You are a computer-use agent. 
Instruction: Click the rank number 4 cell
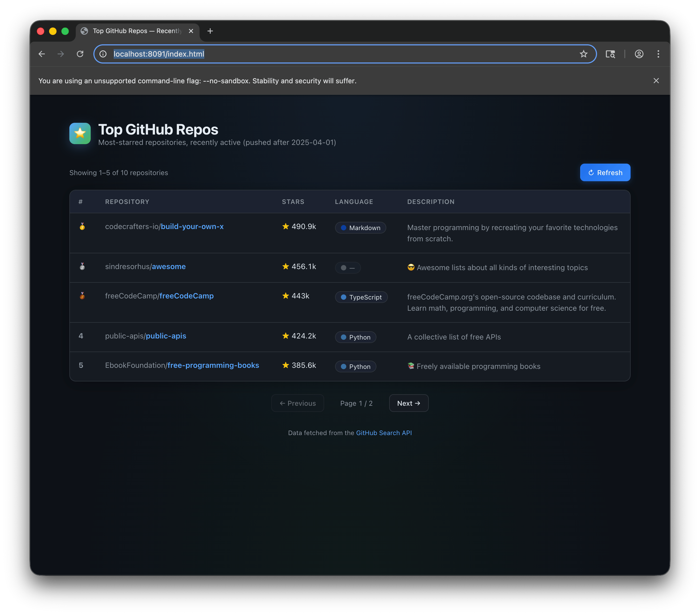pos(81,336)
